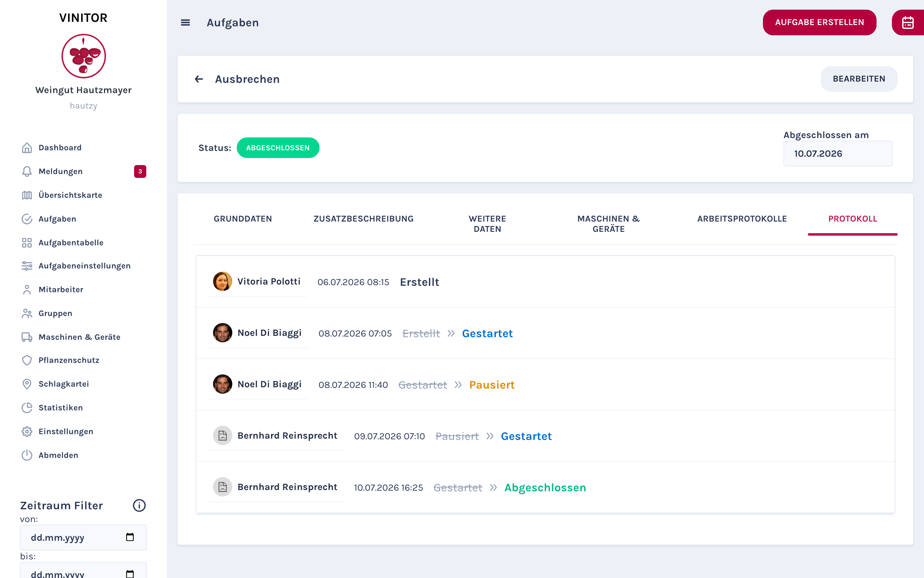Click the Abgeschlossen status badge

[278, 148]
